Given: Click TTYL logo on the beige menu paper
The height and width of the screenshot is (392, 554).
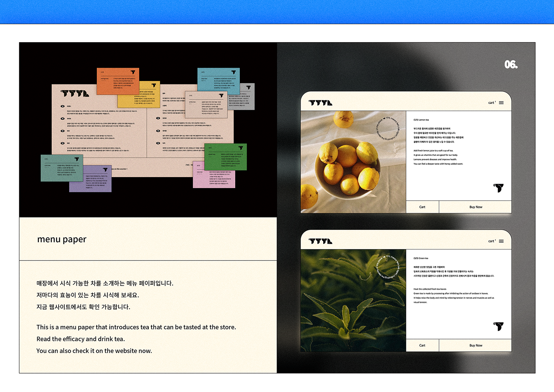Looking at the screenshot, I should tap(75, 93).
